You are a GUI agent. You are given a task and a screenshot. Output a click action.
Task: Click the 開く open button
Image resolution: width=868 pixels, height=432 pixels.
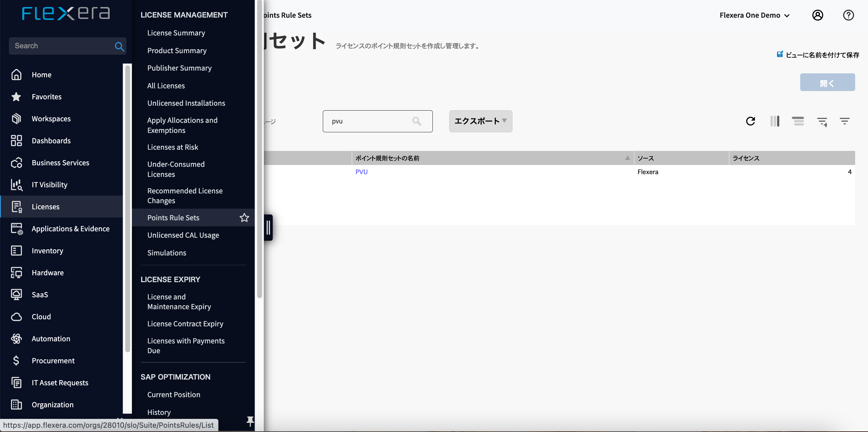click(827, 82)
